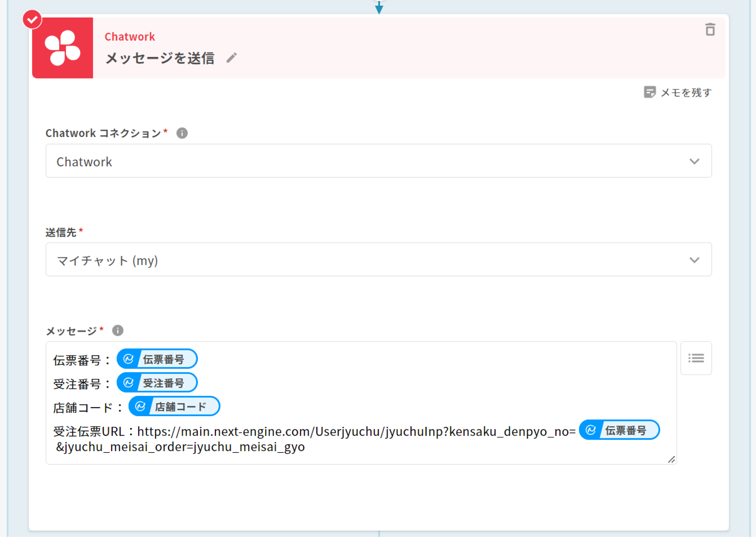Click the 伝票番号 chip in URL line
The image size is (756, 537).
[620, 430]
